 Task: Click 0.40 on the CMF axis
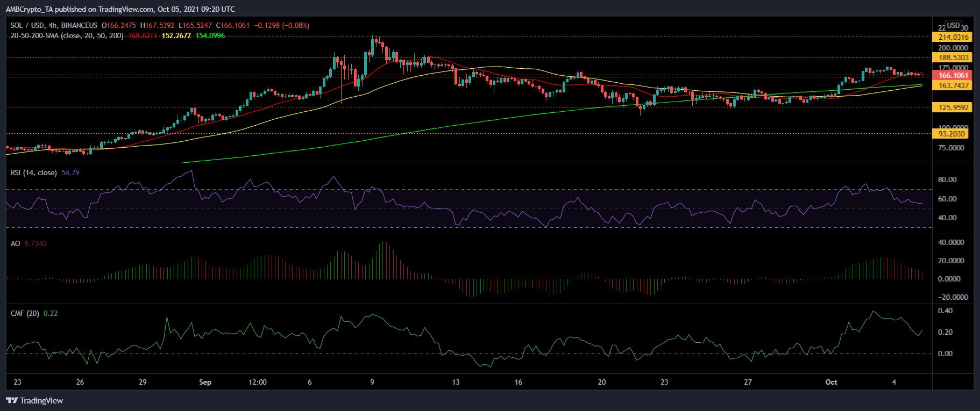946,311
